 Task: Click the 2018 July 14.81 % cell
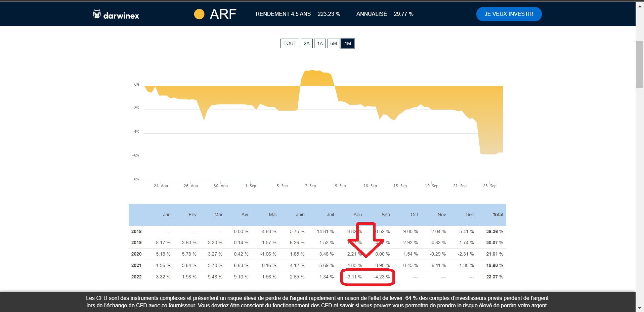(325, 231)
